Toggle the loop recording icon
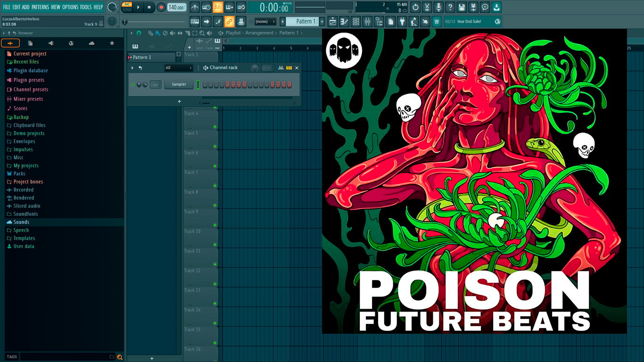Viewport: 644px width, 362px height. (241, 7)
